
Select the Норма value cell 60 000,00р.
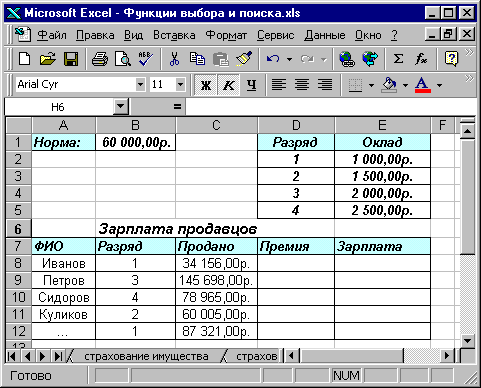(x=136, y=142)
